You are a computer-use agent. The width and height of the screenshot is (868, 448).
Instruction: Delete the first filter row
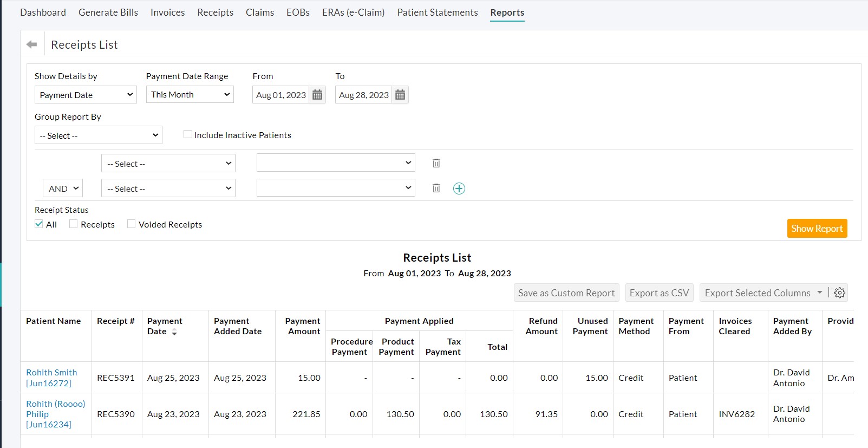click(x=436, y=163)
